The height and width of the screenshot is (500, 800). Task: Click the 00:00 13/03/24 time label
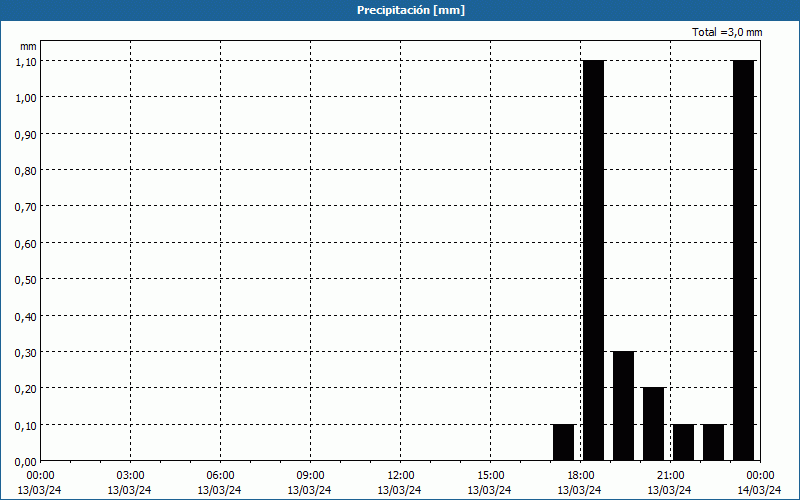tap(40, 483)
